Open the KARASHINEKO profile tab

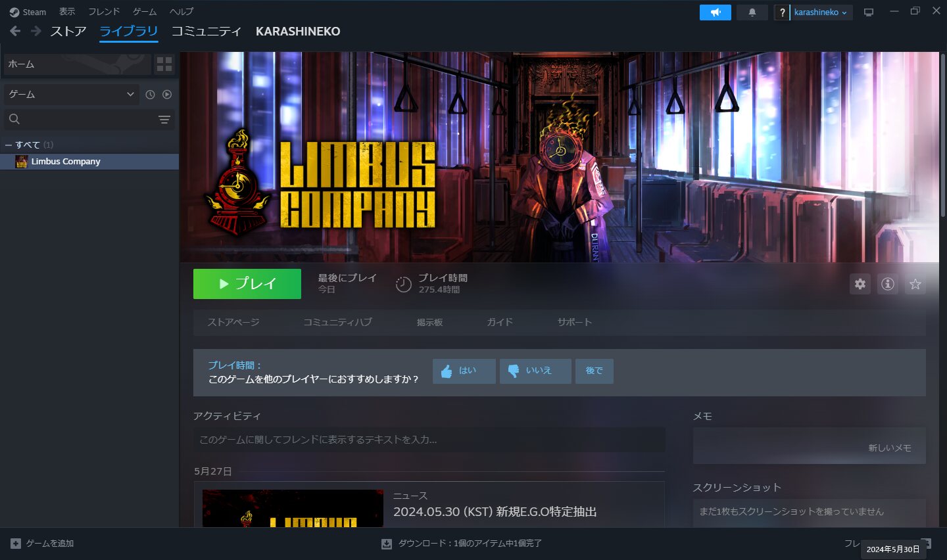click(x=298, y=32)
